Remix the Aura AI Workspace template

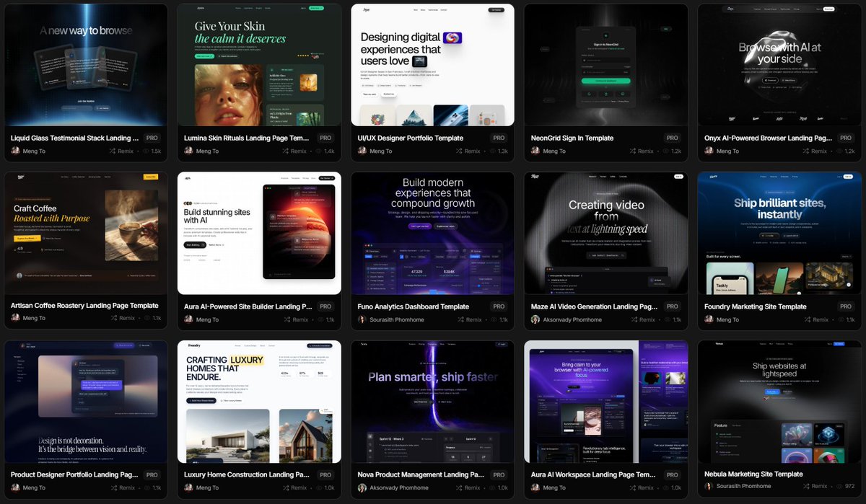pos(643,488)
